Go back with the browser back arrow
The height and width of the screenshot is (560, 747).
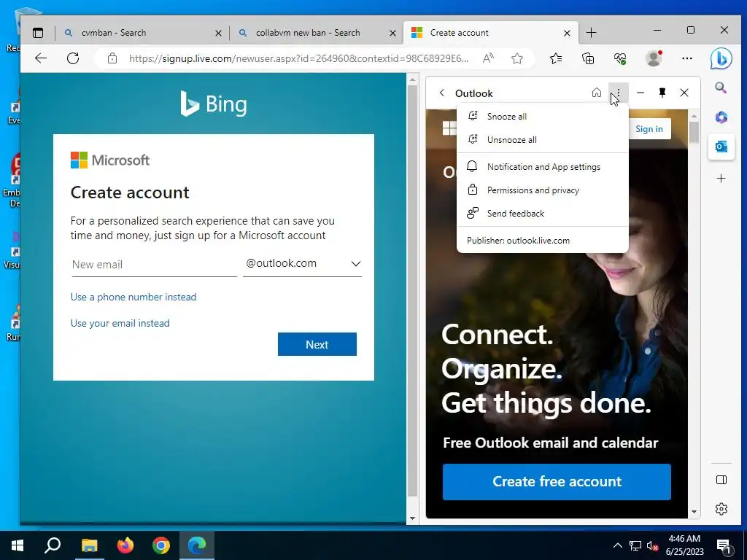pos(41,58)
